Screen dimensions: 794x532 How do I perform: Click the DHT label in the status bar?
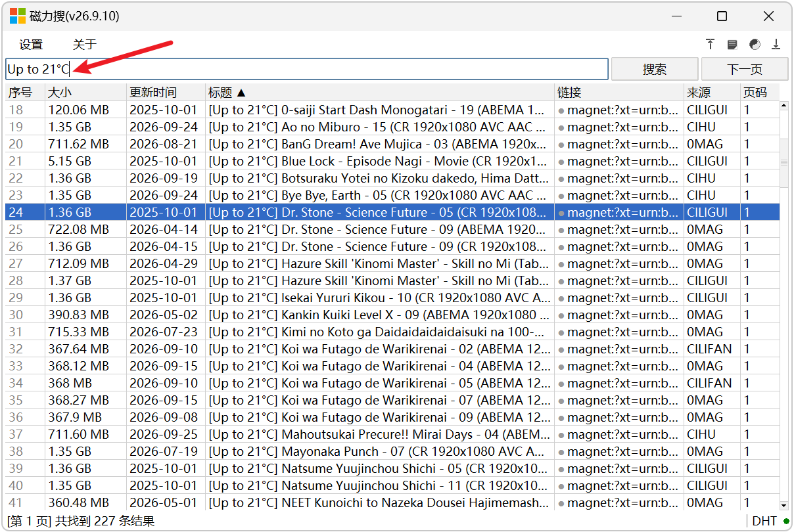point(764,521)
